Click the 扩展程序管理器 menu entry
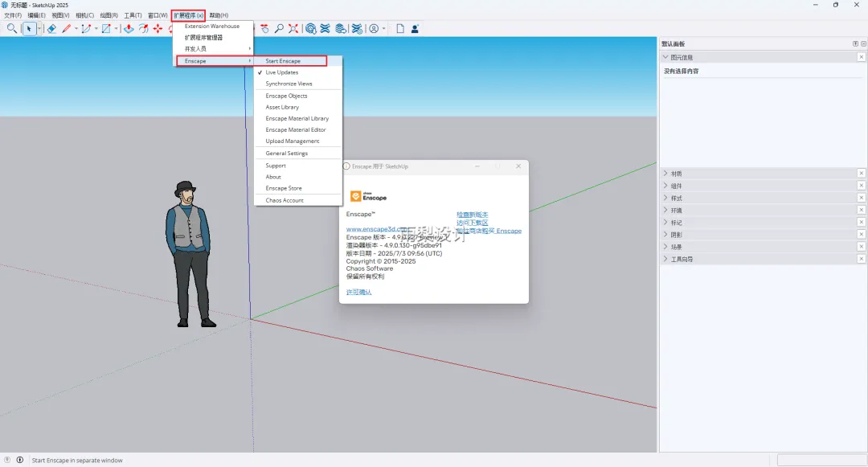This screenshot has width=868, height=467. 213,38
